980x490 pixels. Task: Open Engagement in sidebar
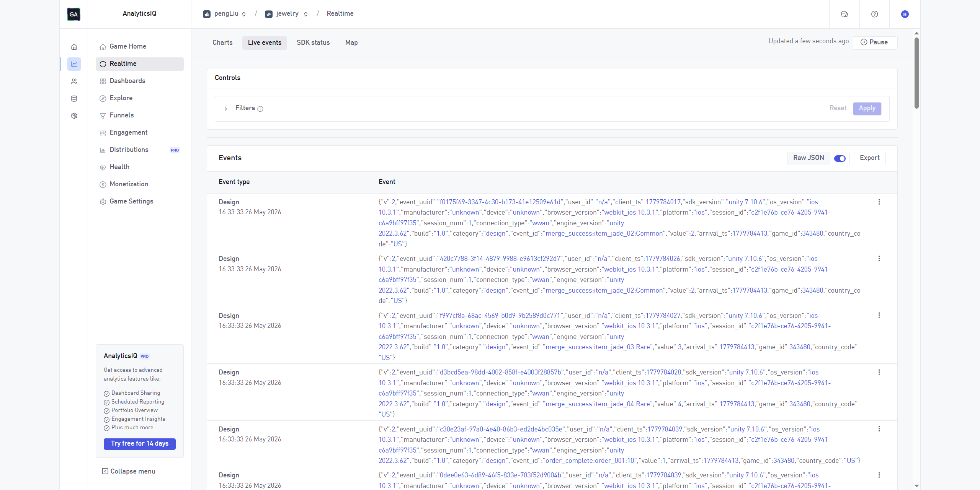[x=140, y=133]
